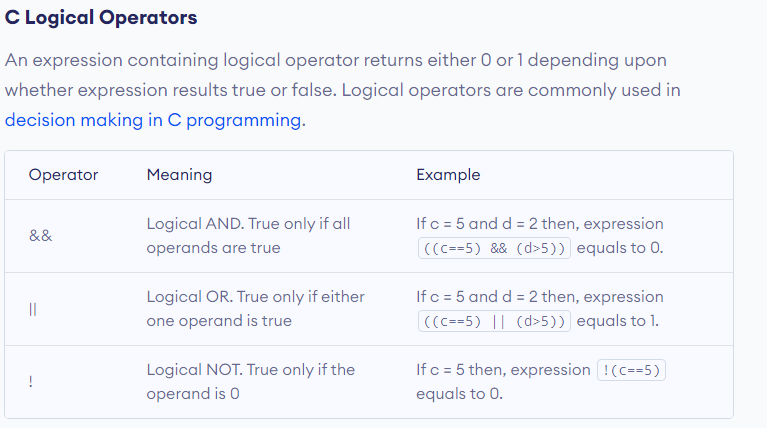767x428 pixels.
Task: Click the first line of the && example
Action: (x=539, y=224)
